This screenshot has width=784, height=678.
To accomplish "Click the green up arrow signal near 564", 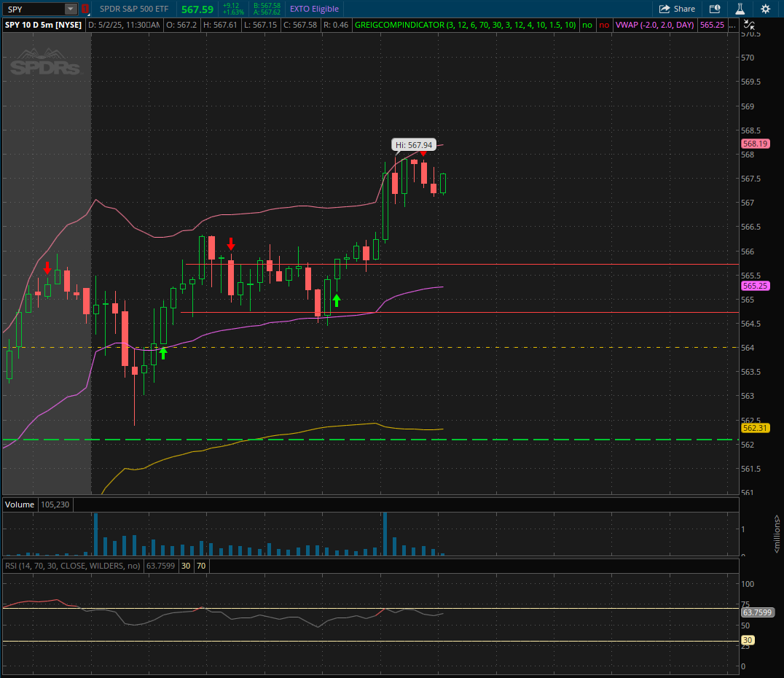I will (163, 354).
